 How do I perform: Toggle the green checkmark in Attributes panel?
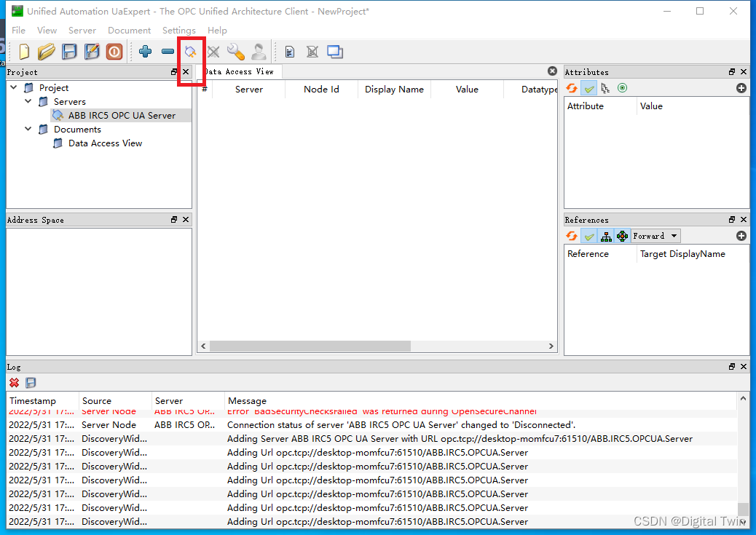[x=588, y=88]
